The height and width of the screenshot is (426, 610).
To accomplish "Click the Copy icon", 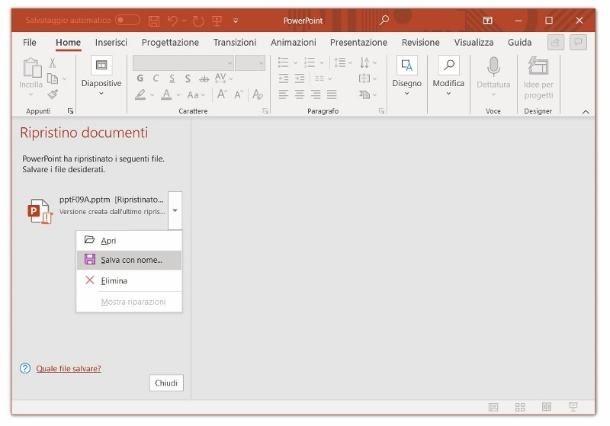I will 53,79.
